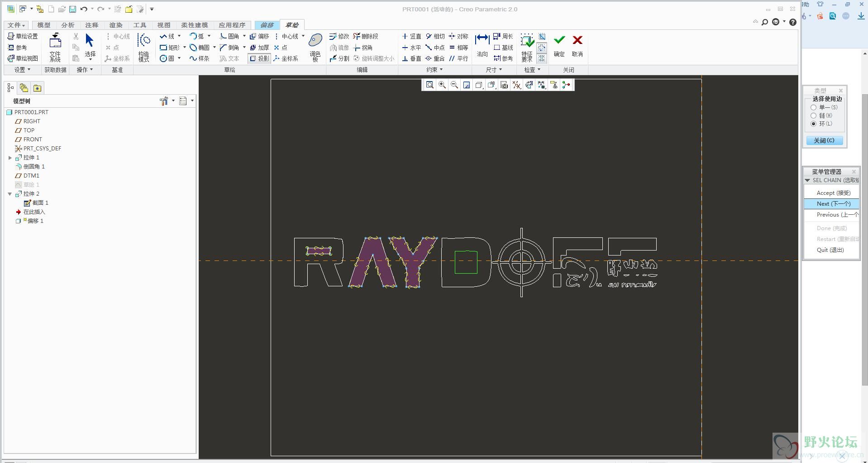Open the Inspect (检查) group dropdown
Viewport: 868px width, 463px height.
tap(532, 70)
